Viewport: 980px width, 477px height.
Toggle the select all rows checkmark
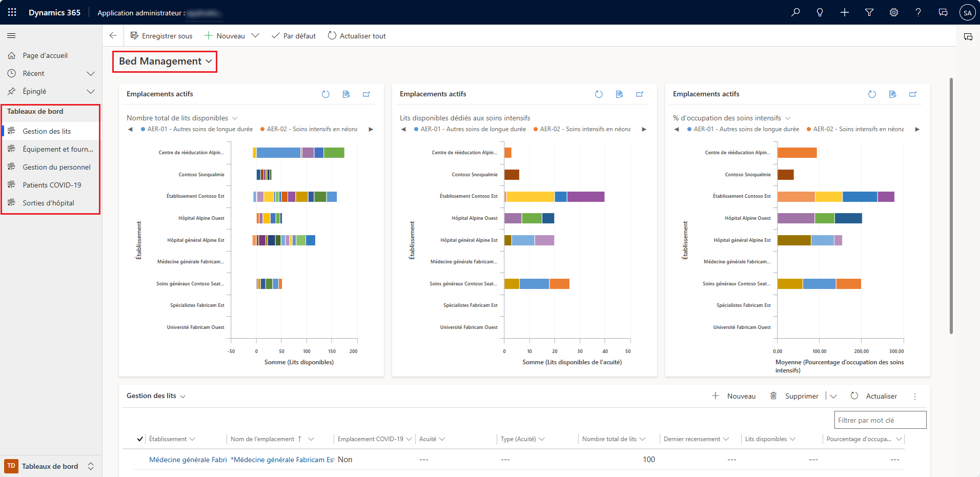tap(140, 439)
